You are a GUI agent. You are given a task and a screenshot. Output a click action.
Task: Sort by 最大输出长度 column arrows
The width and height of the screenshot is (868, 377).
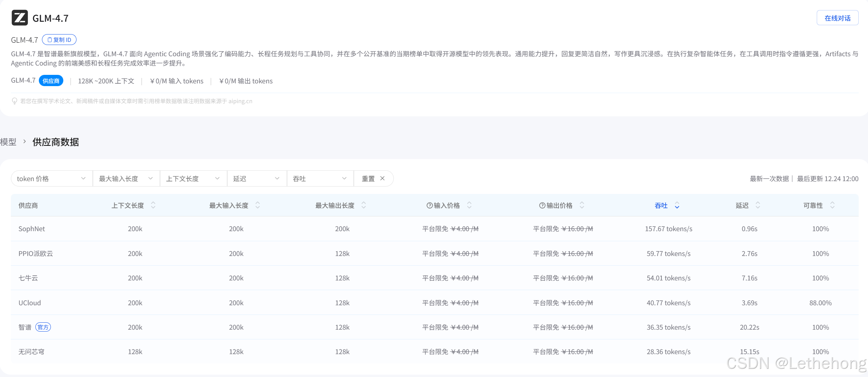tap(364, 205)
